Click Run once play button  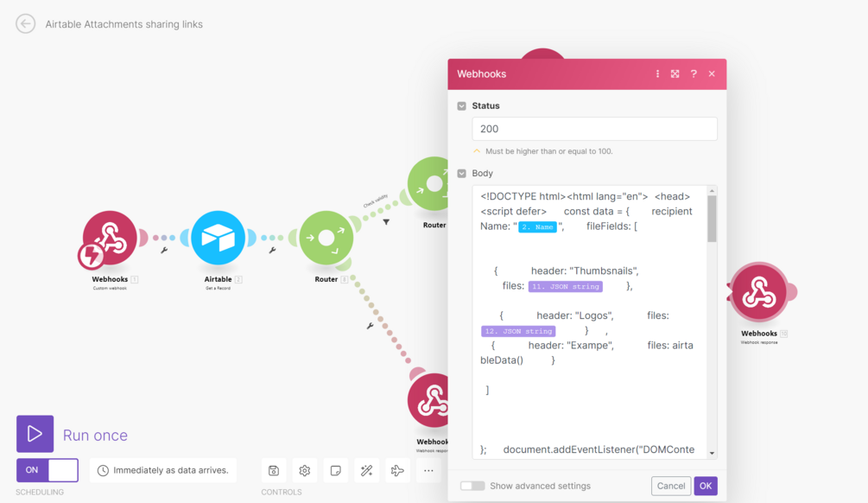point(35,434)
